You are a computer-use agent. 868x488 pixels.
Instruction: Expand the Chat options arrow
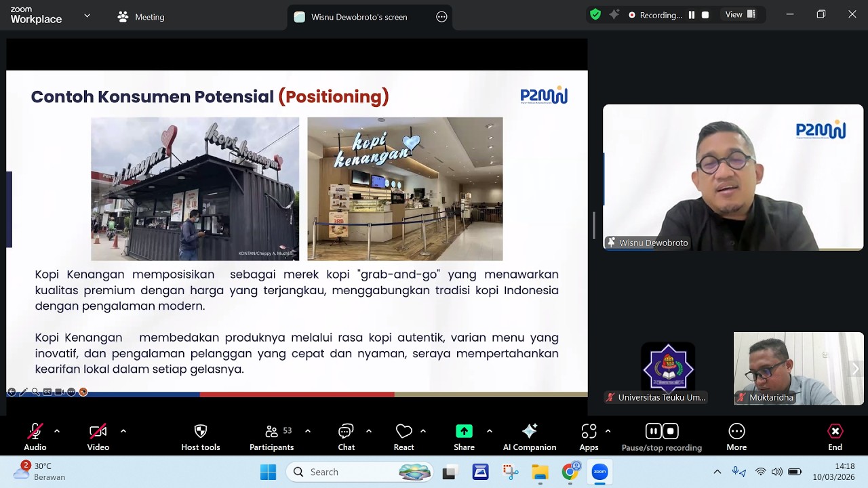pyautogui.click(x=369, y=431)
